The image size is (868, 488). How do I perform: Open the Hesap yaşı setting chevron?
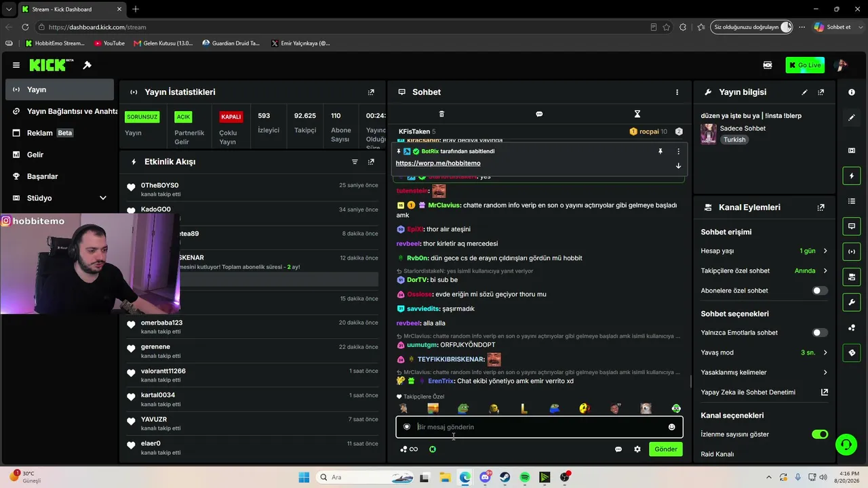825,251
